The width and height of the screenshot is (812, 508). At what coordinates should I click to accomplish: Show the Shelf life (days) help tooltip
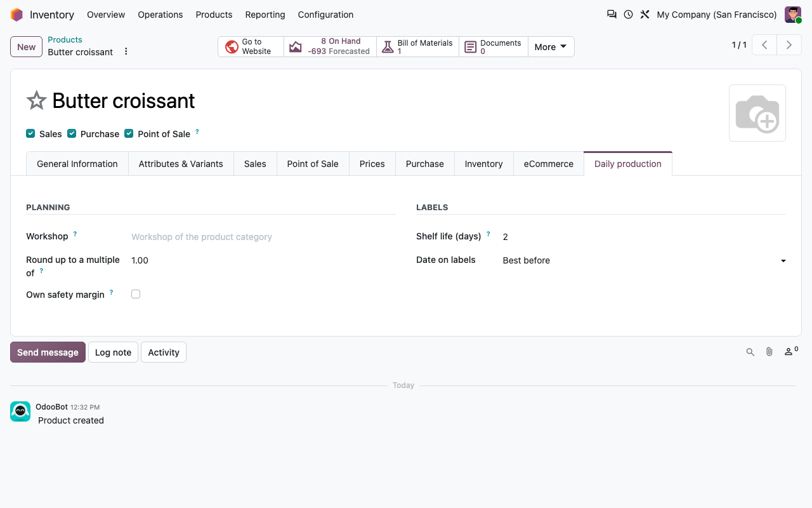[x=488, y=234]
